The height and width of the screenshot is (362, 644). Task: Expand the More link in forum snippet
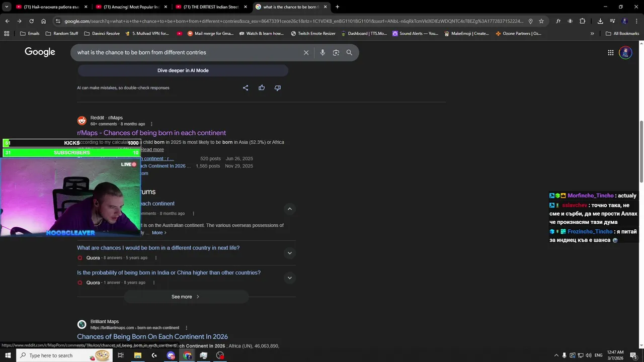[x=159, y=233]
